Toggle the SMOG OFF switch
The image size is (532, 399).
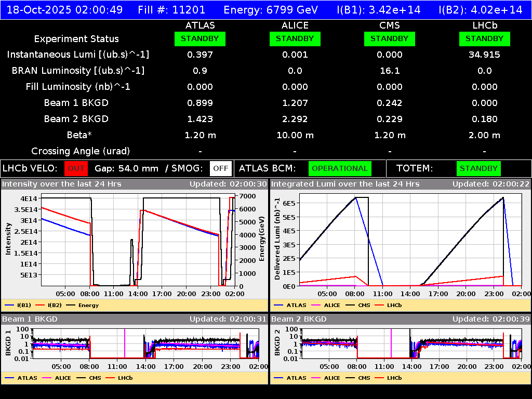pos(221,168)
